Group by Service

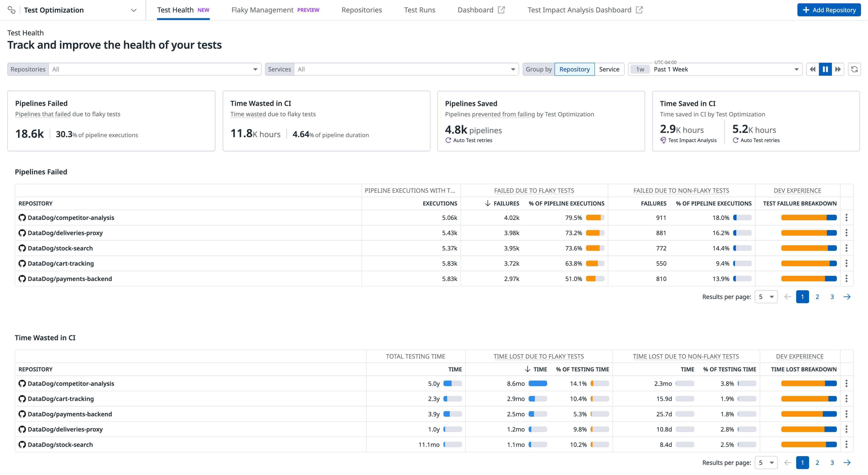(x=609, y=69)
